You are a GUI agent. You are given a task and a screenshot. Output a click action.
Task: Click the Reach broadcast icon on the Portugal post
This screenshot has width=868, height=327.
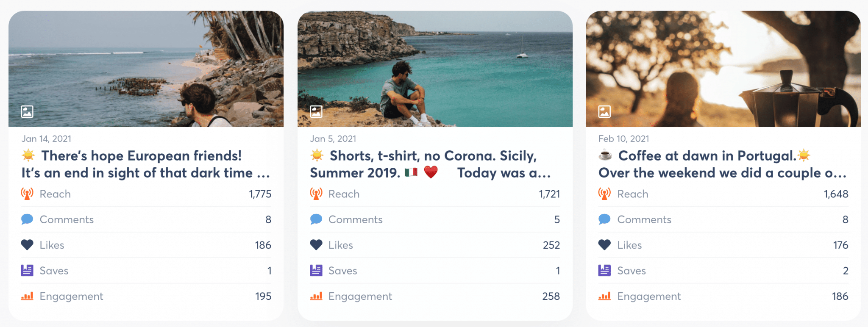[x=604, y=194]
